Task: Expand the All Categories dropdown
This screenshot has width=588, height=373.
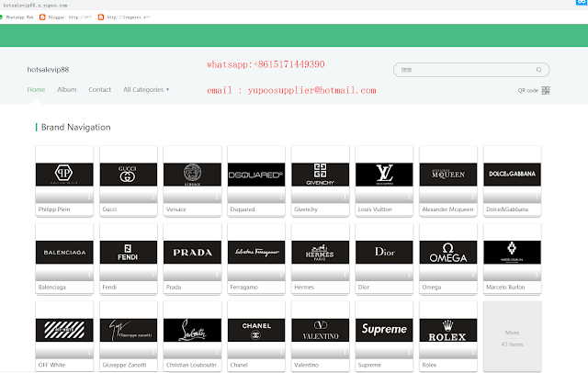Action: (x=146, y=90)
